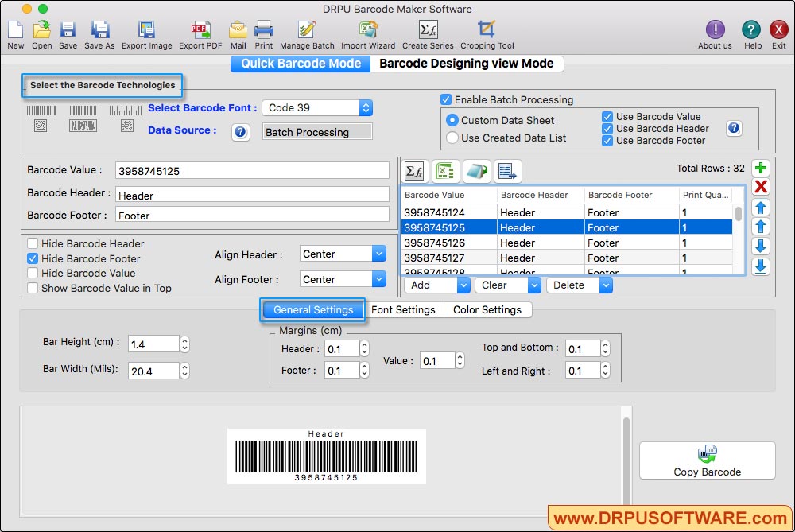Open the Manage Batch tool

pyautogui.click(x=307, y=32)
